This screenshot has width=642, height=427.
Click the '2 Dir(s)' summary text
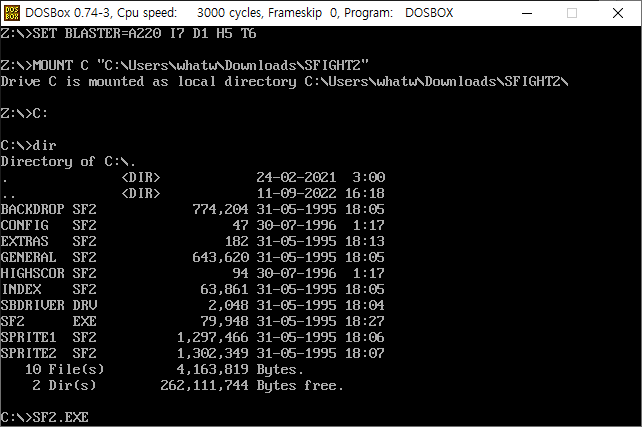[x=64, y=385]
